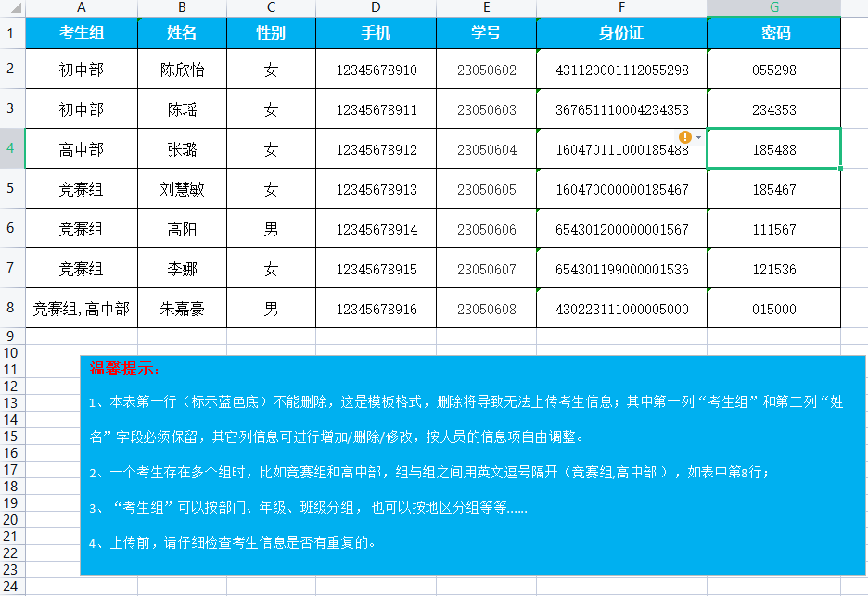Select password cell 055298

click(x=774, y=70)
